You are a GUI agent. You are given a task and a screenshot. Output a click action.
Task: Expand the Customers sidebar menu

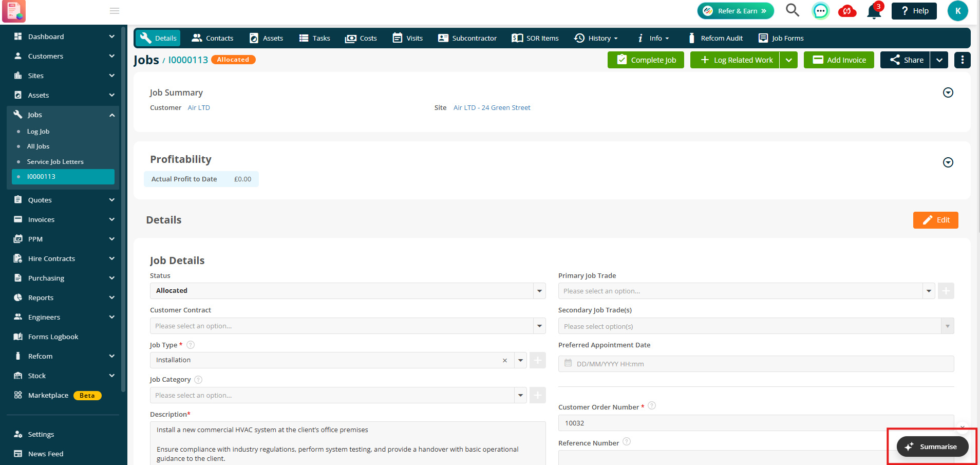pos(64,56)
